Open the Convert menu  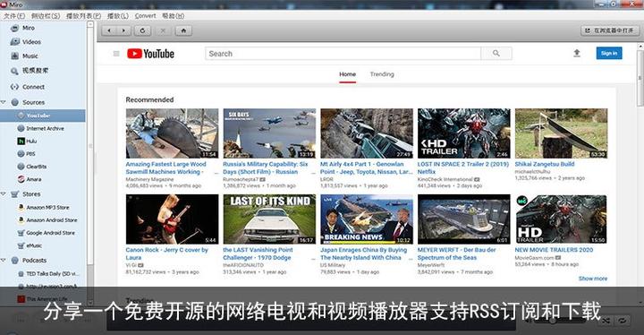tap(146, 15)
